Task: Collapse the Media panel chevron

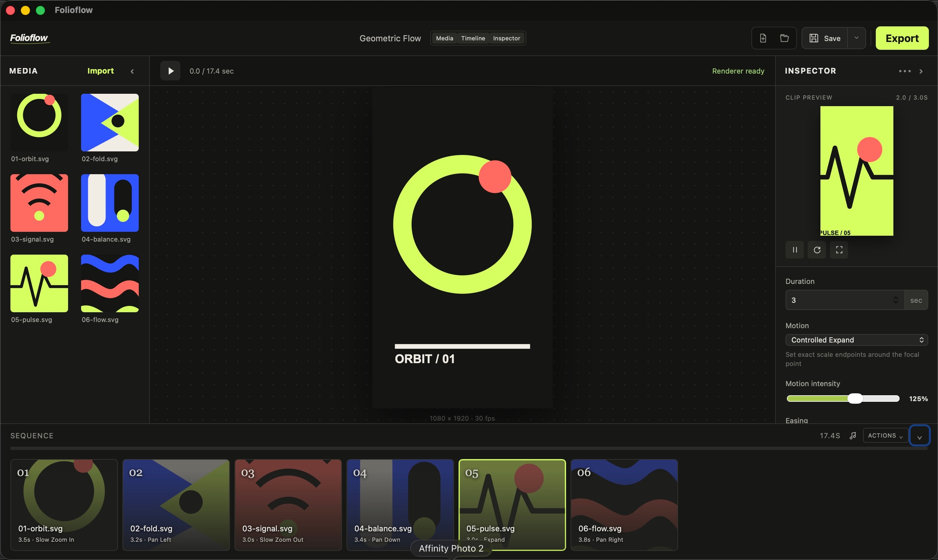Action: [132, 71]
